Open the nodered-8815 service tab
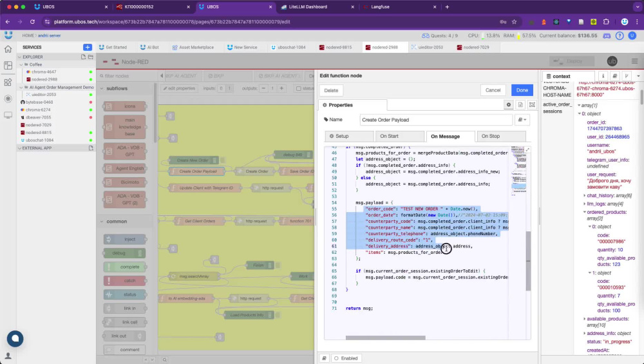 (x=336, y=47)
